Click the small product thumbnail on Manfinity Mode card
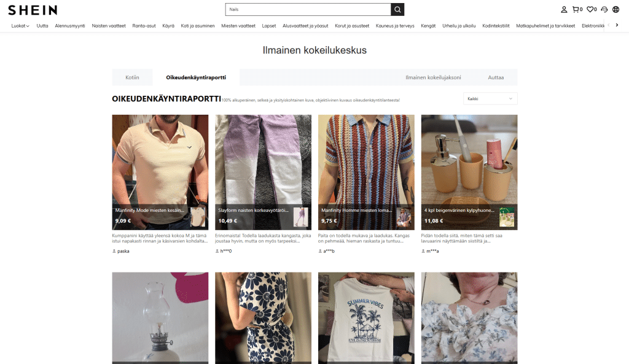 (x=198, y=217)
